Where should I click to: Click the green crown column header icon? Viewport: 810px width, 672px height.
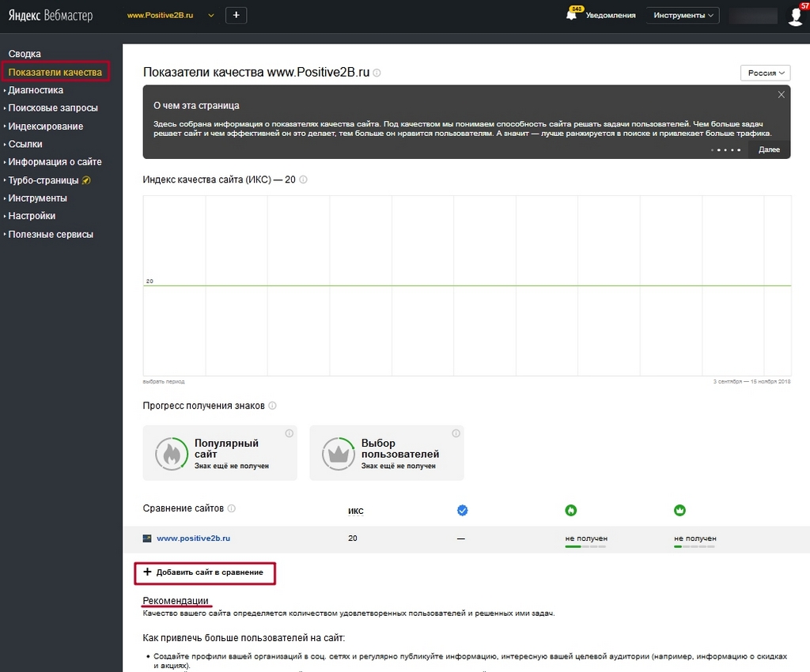click(x=679, y=511)
